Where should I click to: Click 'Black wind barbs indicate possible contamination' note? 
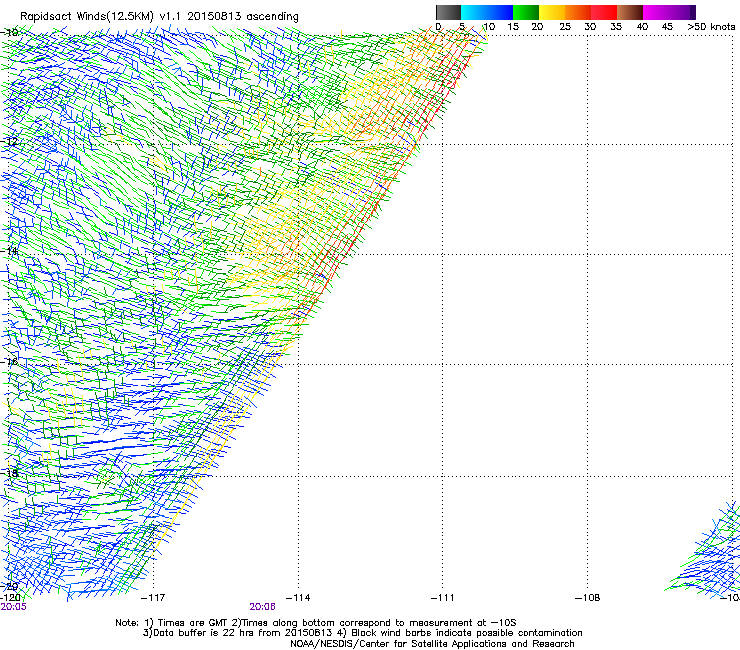[x=467, y=633]
